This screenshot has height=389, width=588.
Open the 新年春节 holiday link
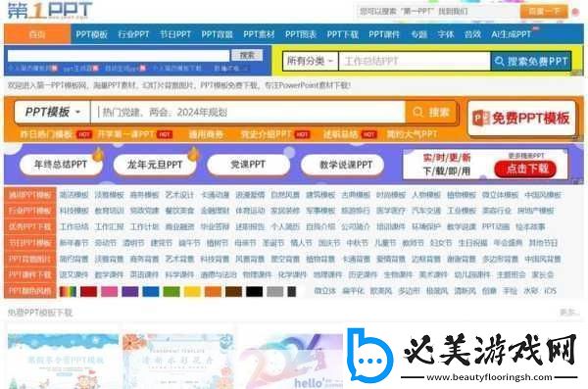73,243
